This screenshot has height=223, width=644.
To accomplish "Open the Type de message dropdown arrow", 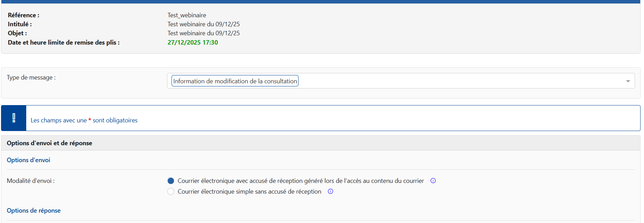I will [x=628, y=81].
